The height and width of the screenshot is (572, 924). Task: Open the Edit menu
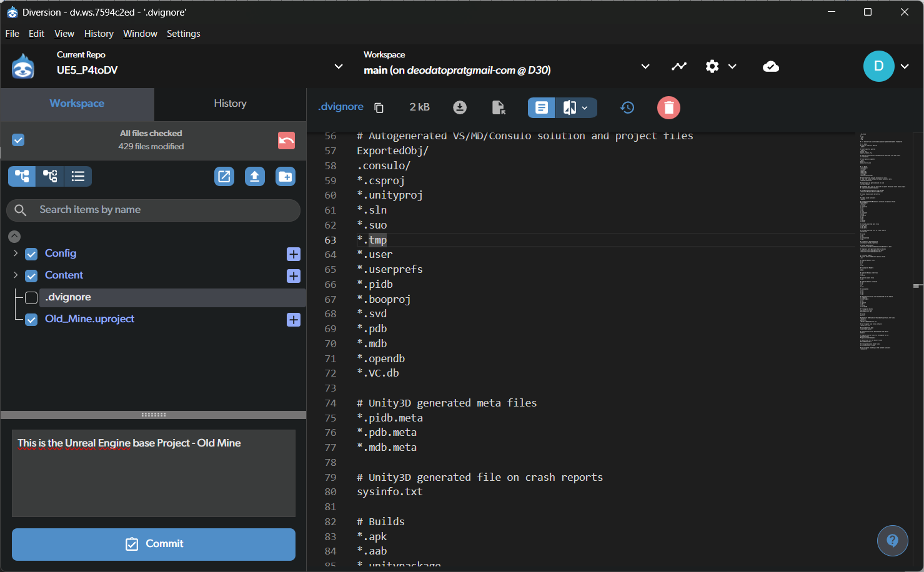point(36,34)
